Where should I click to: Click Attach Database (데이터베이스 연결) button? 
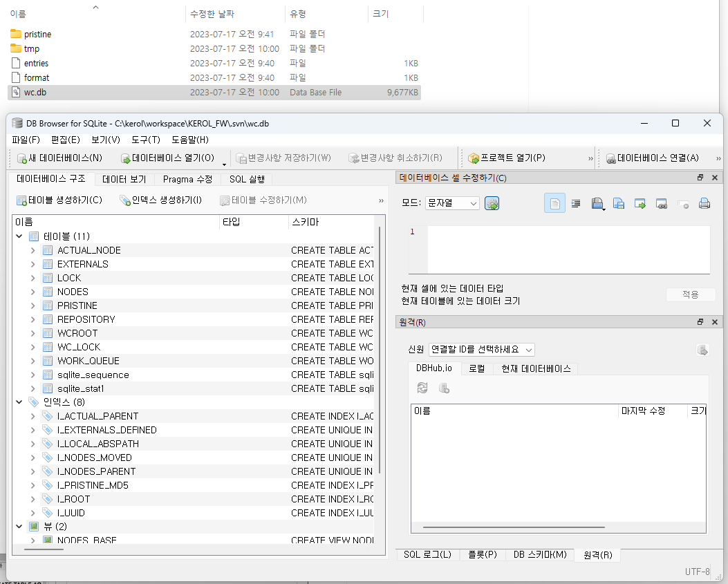(x=653, y=158)
